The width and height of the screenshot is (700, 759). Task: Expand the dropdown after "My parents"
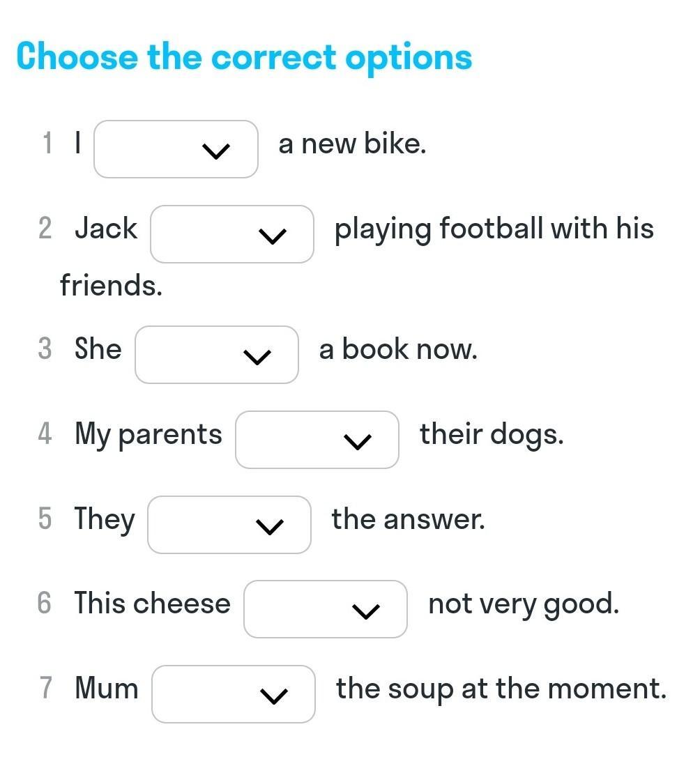click(x=317, y=440)
